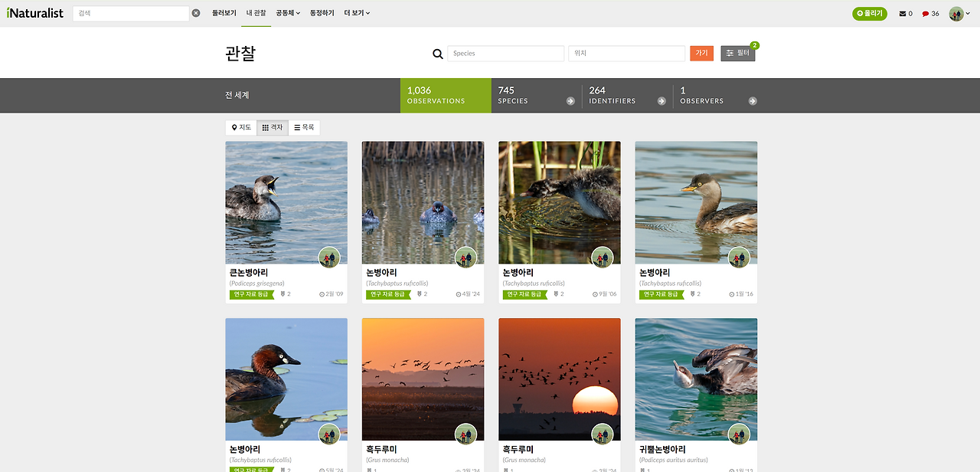Open 동정하기 menu item
The image size is (980, 472).
(x=322, y=13)
